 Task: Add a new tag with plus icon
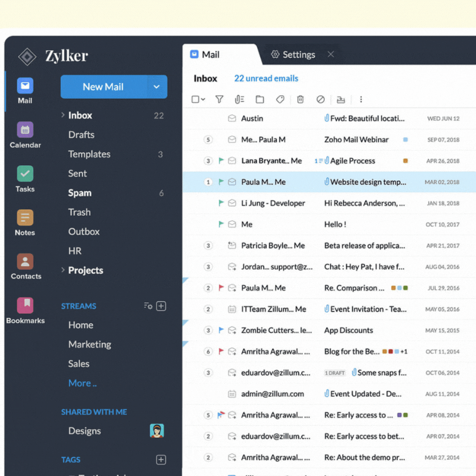[x=161, y=460]
